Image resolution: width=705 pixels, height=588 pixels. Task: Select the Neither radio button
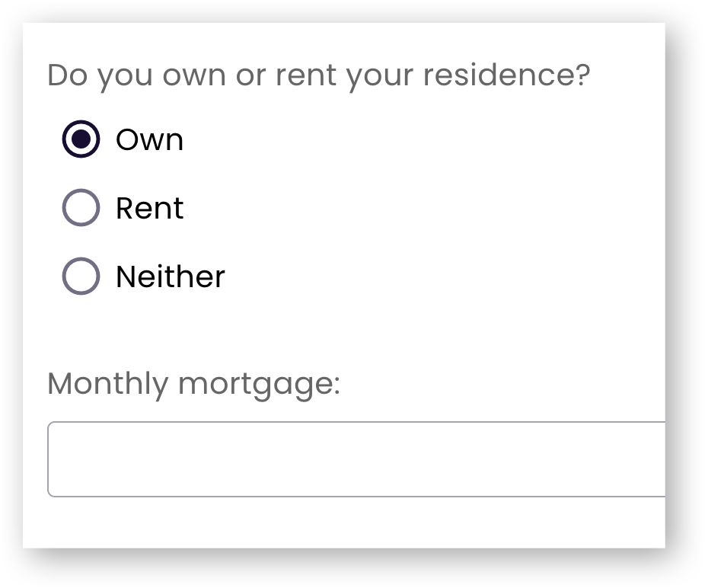pos(81,276)
